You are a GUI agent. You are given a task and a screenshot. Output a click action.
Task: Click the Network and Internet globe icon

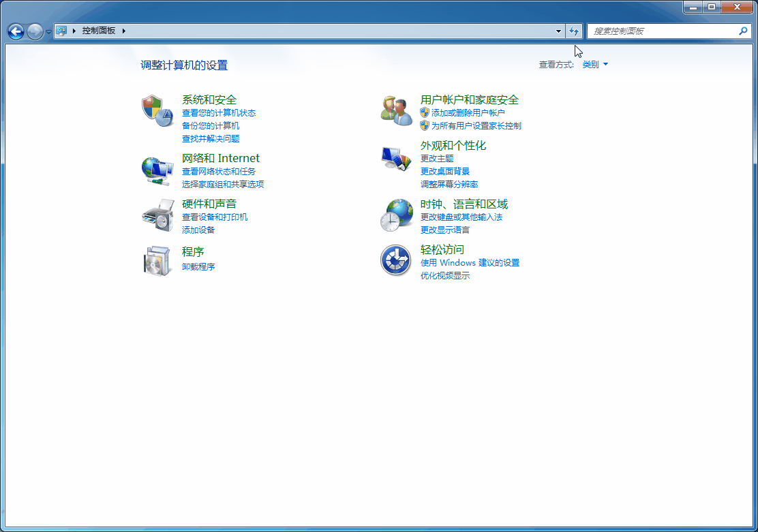[x=157, y=170]
